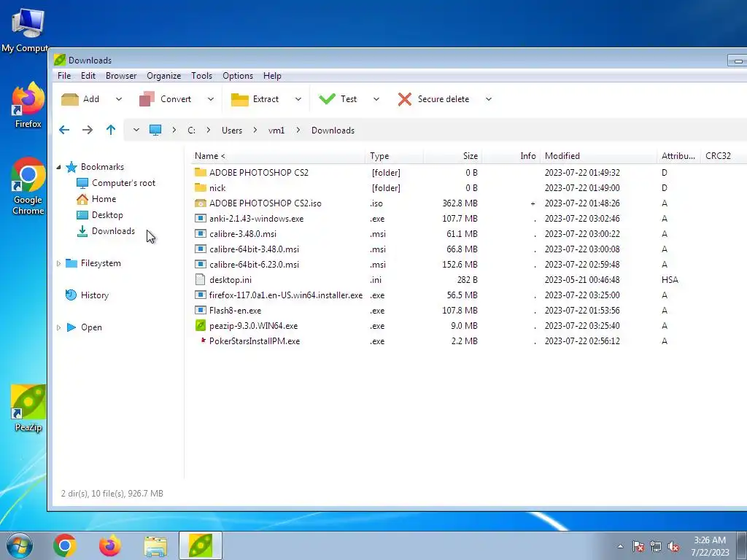Image resolution: width=747 pixels, height=560 pixels.
Task: Open the Add dropdown arrow
Action: pyautogui.click(x=119, y=99)
